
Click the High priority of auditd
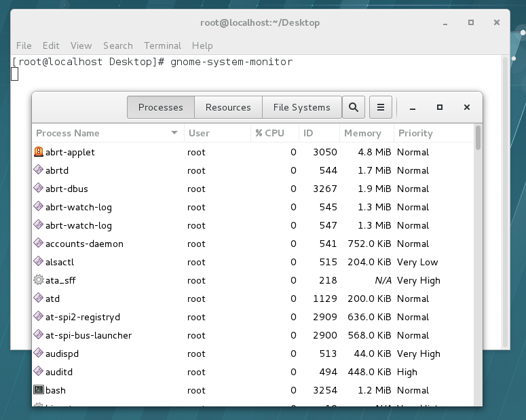tap(407, 373)
